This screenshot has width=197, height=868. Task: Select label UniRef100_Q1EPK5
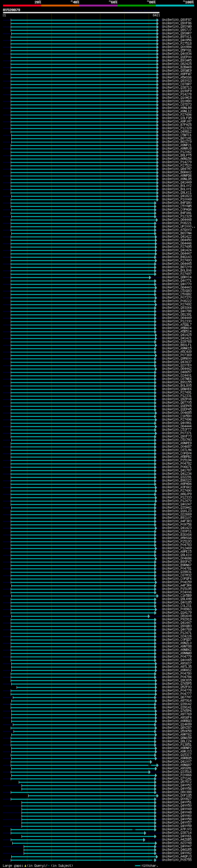177,406
